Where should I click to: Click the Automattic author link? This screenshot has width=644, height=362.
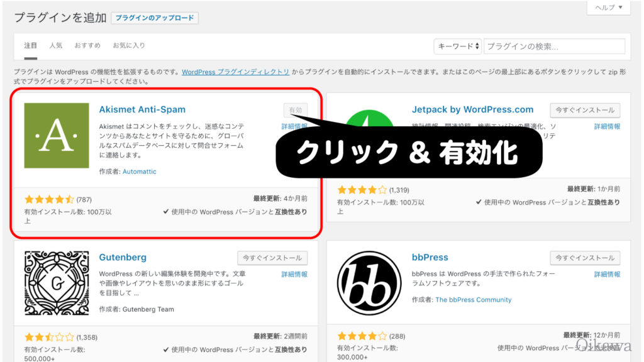140,172
